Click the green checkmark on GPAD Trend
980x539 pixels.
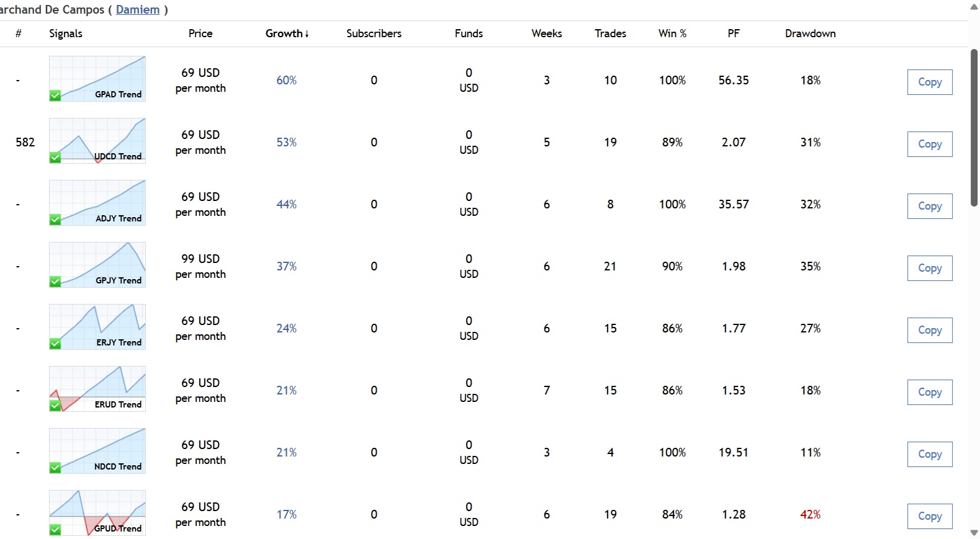tap(55, 95)
